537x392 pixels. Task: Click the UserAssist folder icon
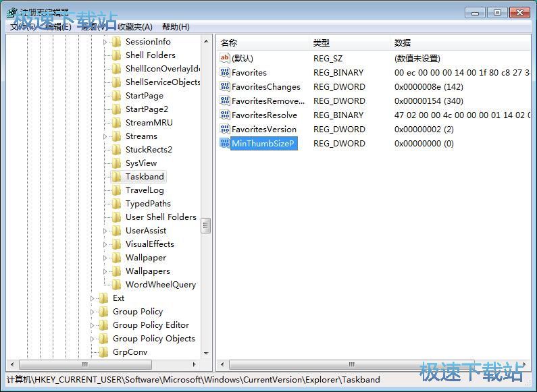point(117,231)
